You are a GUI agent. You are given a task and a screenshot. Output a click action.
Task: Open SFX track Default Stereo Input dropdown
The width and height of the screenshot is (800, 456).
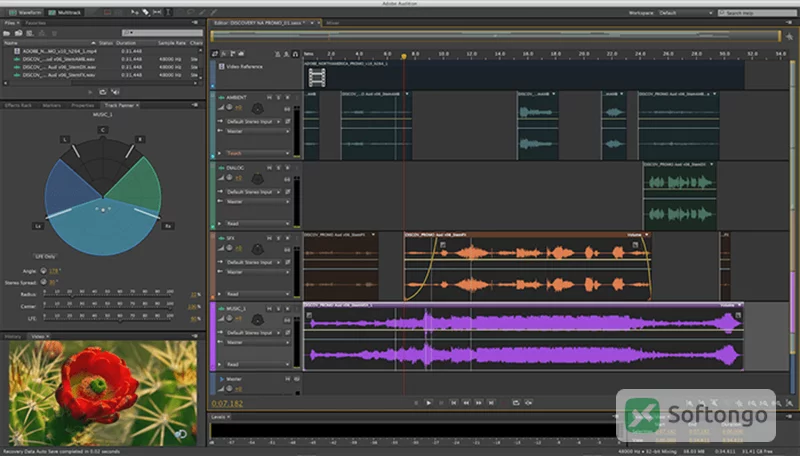(x=254, y=262)
